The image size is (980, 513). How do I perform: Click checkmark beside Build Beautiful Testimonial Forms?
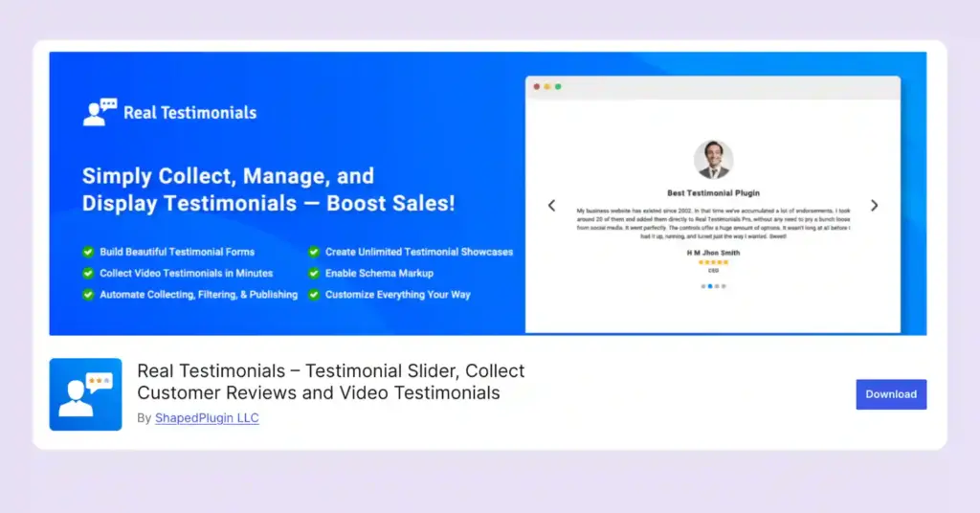coord(88,252)
